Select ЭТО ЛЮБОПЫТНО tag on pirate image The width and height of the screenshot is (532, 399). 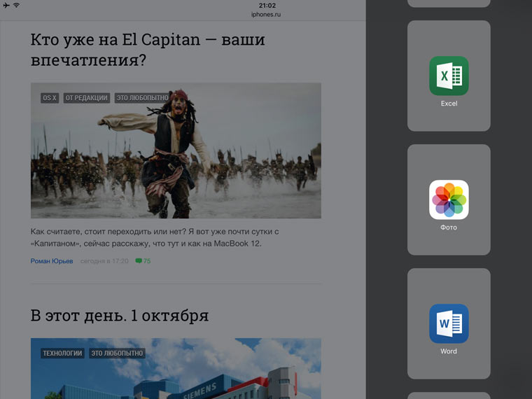click(142, 98)
